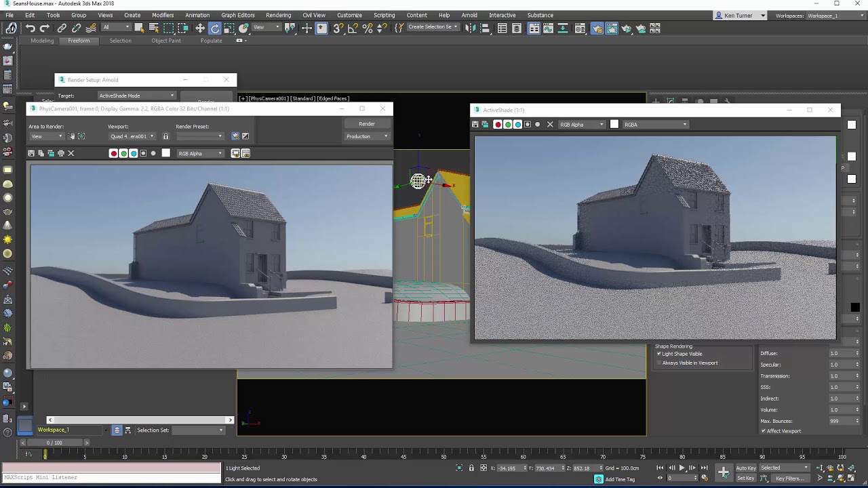Open the Production render mode dropdown
Viewport: 868px width, 488px height.
tap(367, 136)
